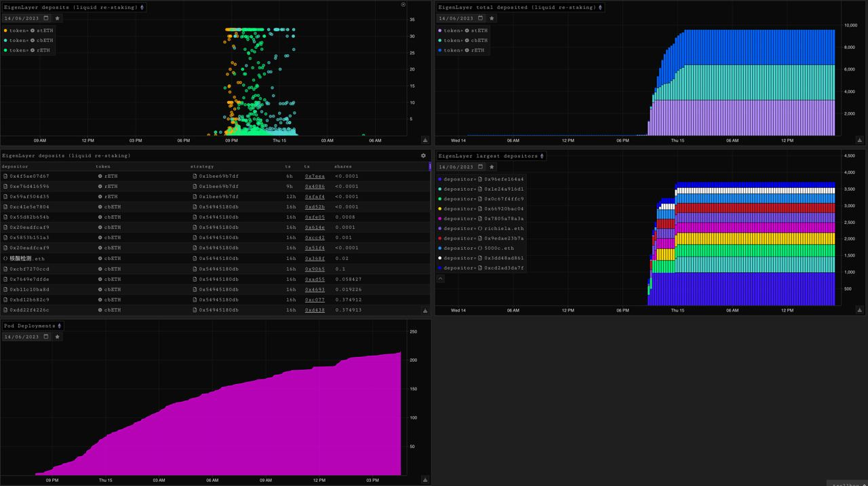Sort table by token column header

click(102, 166)
